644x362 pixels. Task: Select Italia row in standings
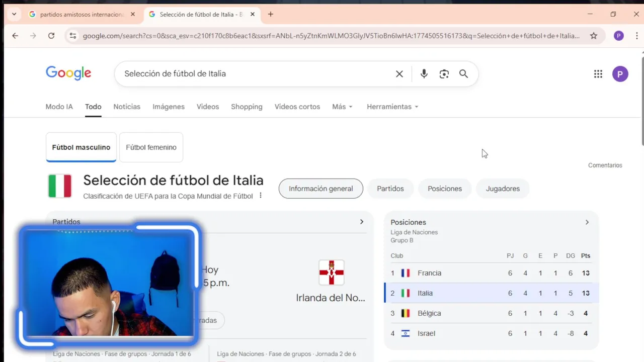[491, 293]
